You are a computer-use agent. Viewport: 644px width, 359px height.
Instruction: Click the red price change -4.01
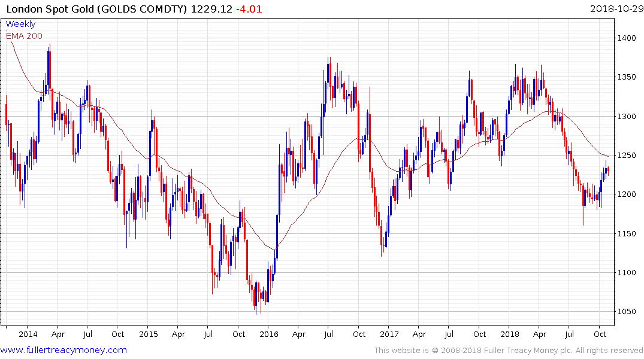249,9
